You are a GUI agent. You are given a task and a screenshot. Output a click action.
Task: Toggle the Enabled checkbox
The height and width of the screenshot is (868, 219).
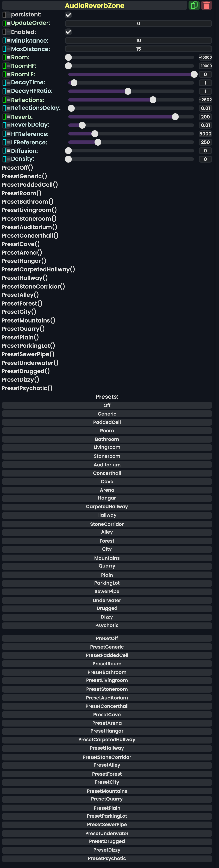click(68, 32)
